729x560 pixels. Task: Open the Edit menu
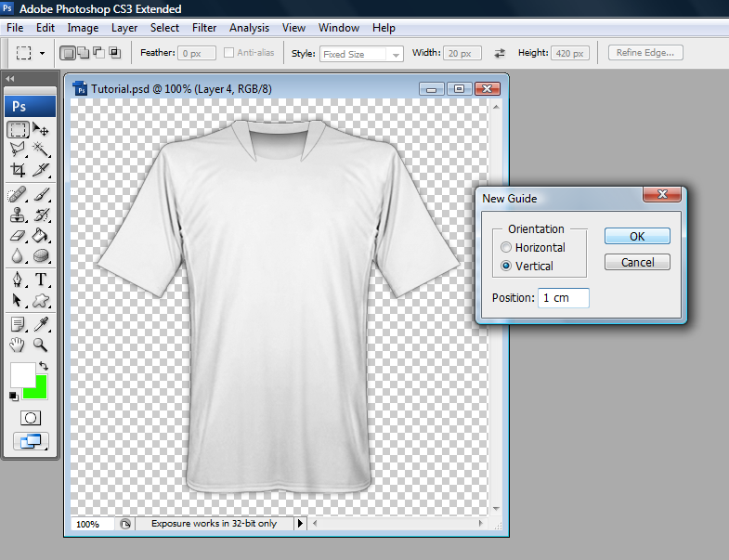click(46, 28)
